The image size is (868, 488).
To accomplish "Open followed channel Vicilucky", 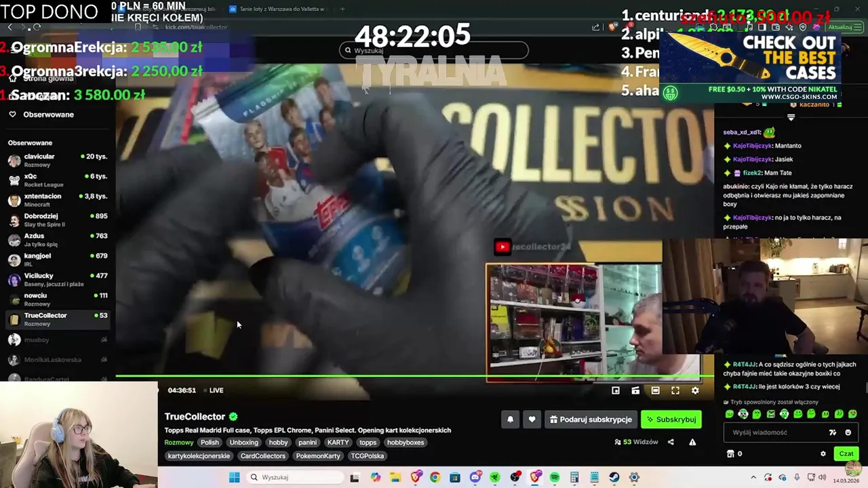I will [58, 279].
